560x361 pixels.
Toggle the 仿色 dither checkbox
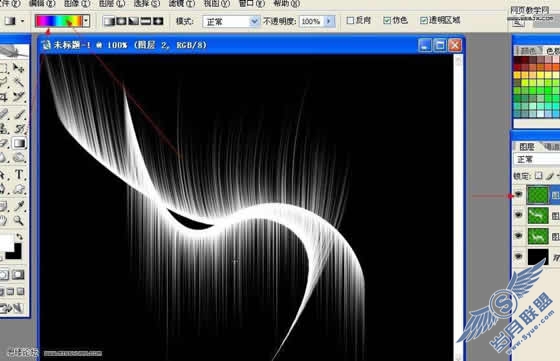387,21
